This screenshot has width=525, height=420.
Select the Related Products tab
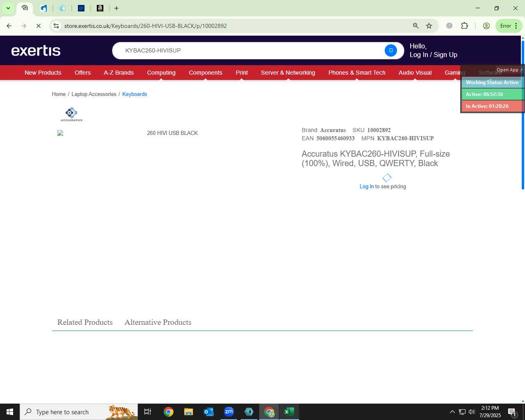(85, 322)
